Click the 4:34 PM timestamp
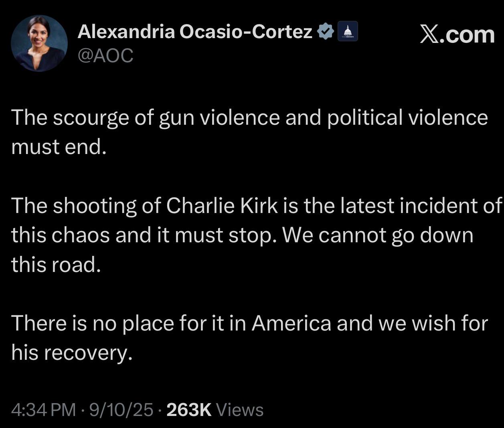The height and width of the screenshot is (428, 504). [x=43, y=410]
